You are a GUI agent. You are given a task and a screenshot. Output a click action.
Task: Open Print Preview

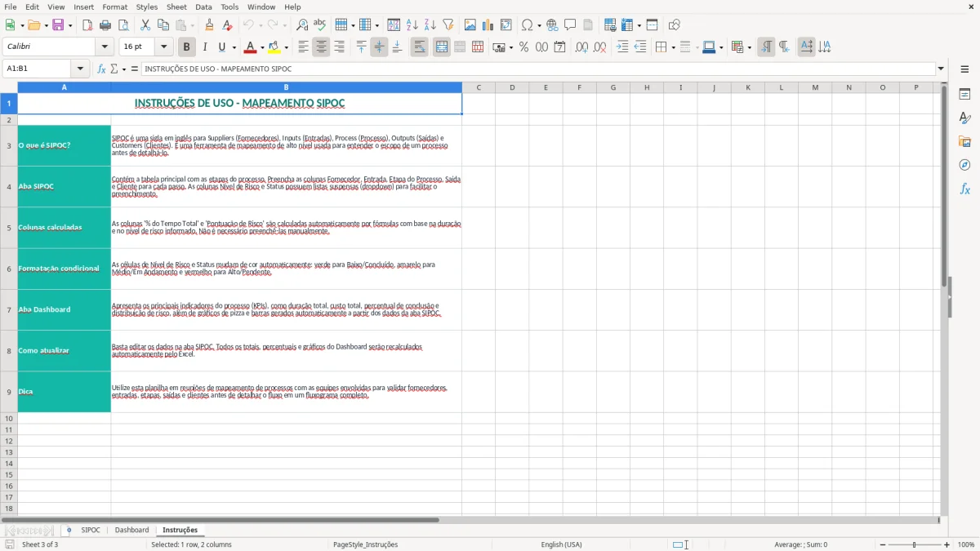pyautogui.click(x=123, y=25)
